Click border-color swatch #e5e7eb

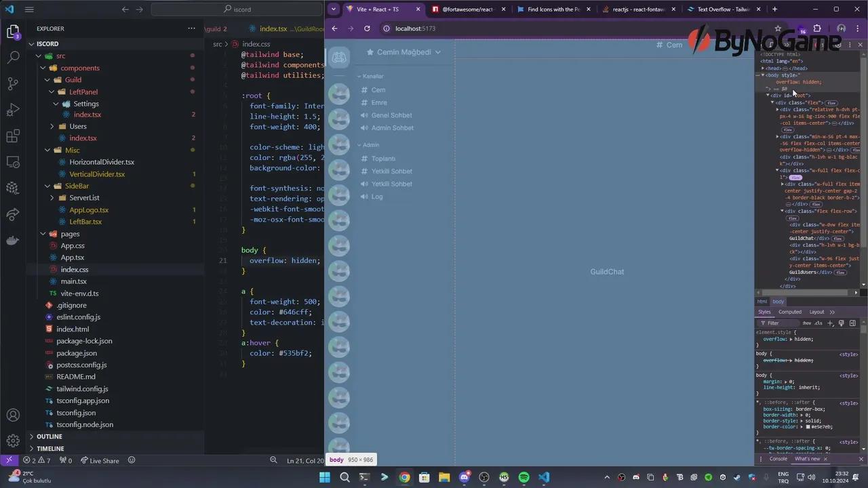coord(808,427)
